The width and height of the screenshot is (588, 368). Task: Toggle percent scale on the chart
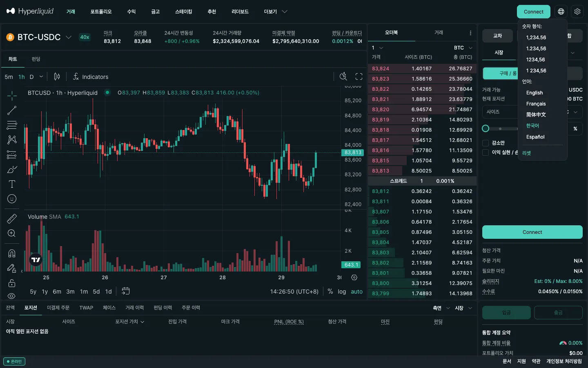(330, 292)
